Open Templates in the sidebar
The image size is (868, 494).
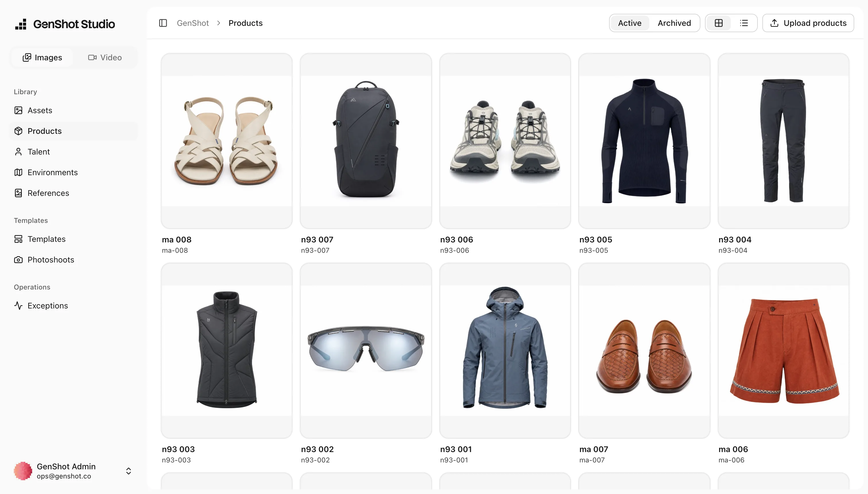click(x=73, y=239)
